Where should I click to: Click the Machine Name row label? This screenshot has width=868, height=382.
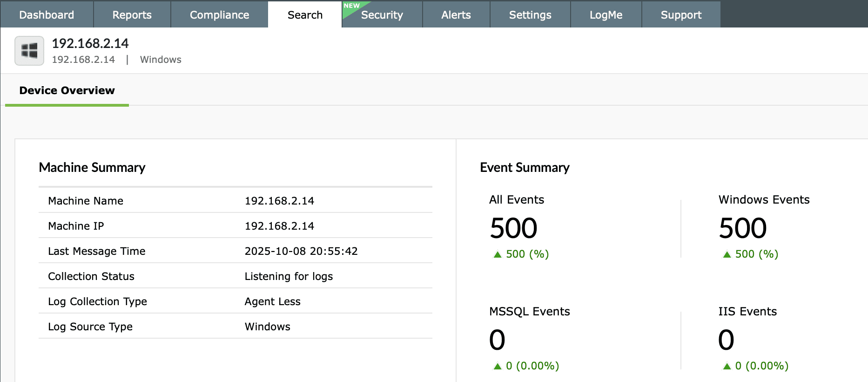coord(86,201)
